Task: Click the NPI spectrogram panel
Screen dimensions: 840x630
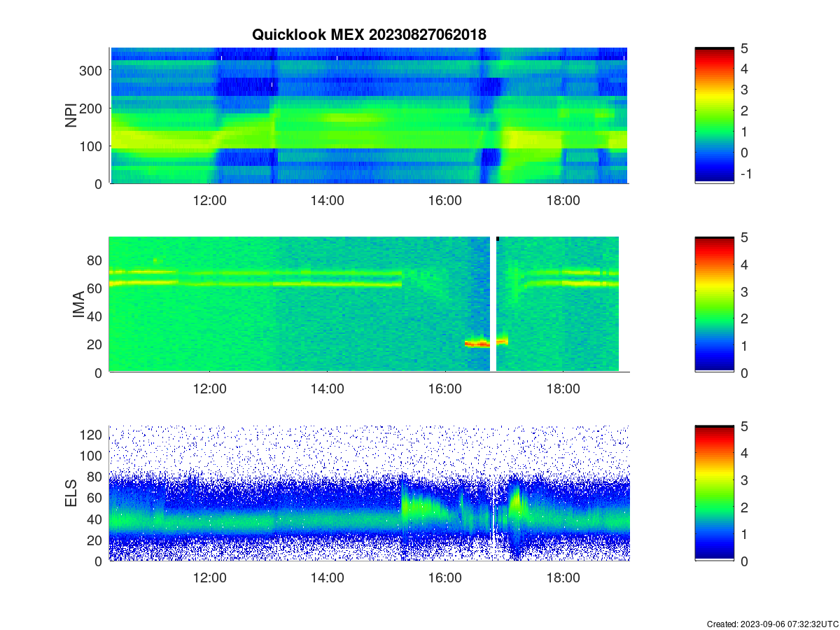Action: 369,115
